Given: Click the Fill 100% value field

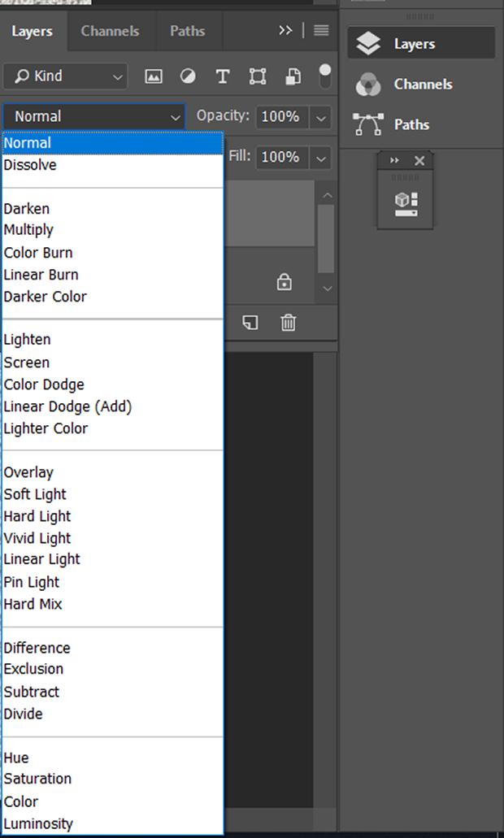Looking at the screenshot, I should tap(282, 158).
